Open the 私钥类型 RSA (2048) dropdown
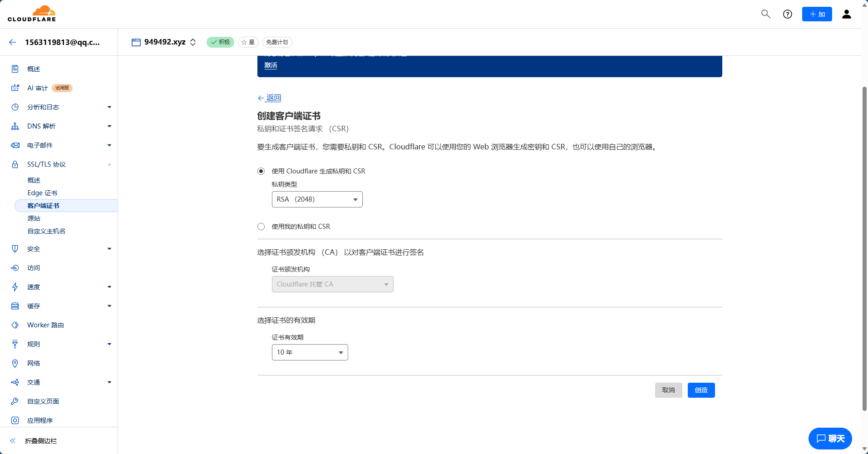The height and width of the screenshot is (454, 868). coord(317,199)
